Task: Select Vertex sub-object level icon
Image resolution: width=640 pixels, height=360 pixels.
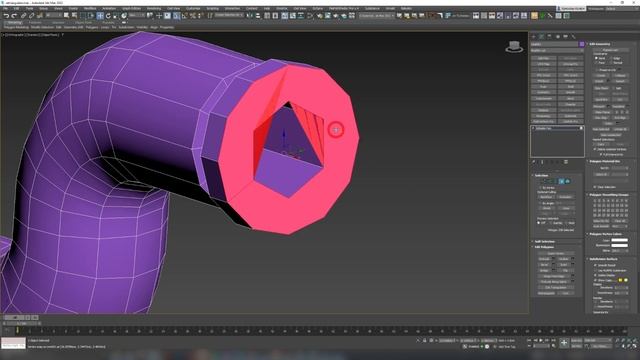Action: 545,181
